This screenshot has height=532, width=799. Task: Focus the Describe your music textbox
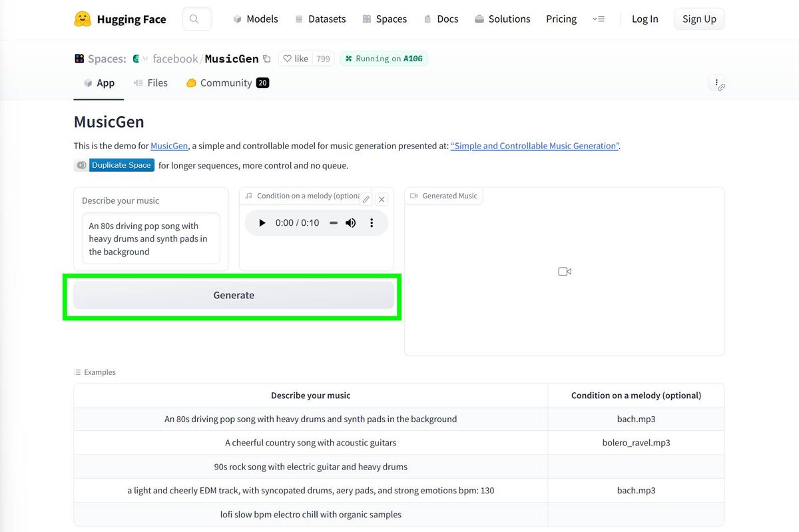point(150,238)
